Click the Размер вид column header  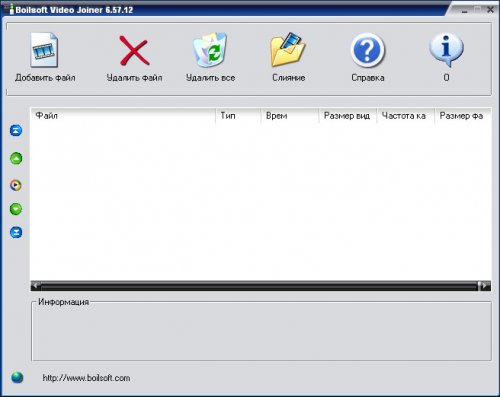(348, 116)
